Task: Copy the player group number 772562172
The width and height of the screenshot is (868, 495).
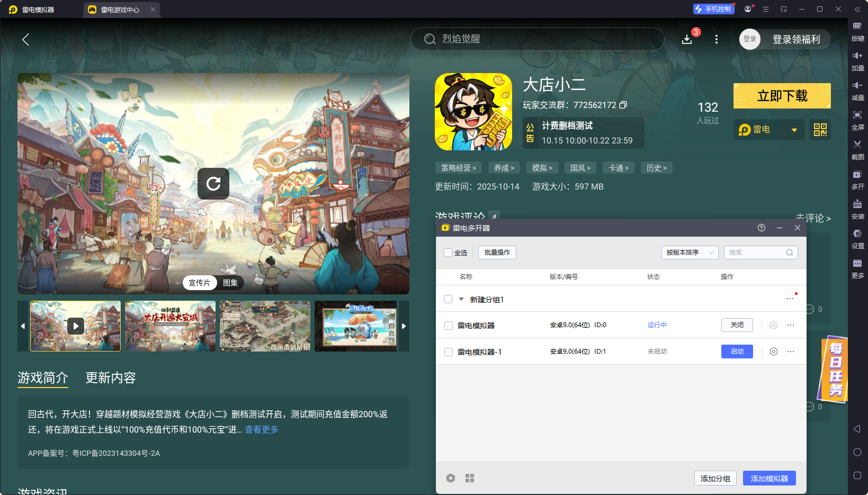Action: pyautogui.click(x=623, y=105)
